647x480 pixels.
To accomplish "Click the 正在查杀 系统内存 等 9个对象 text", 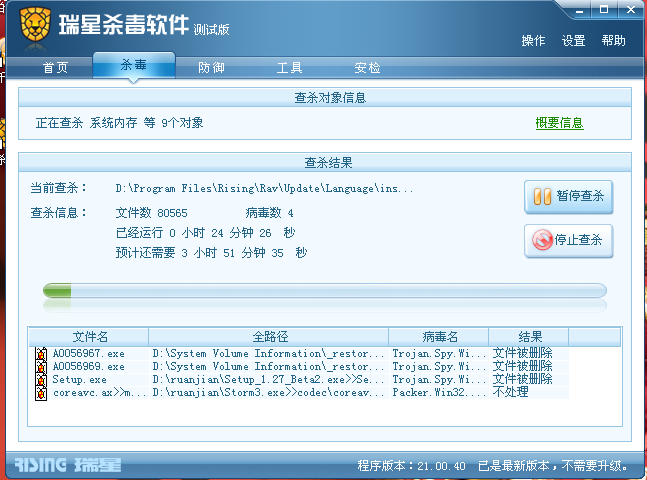I will [x=119, y=123].
